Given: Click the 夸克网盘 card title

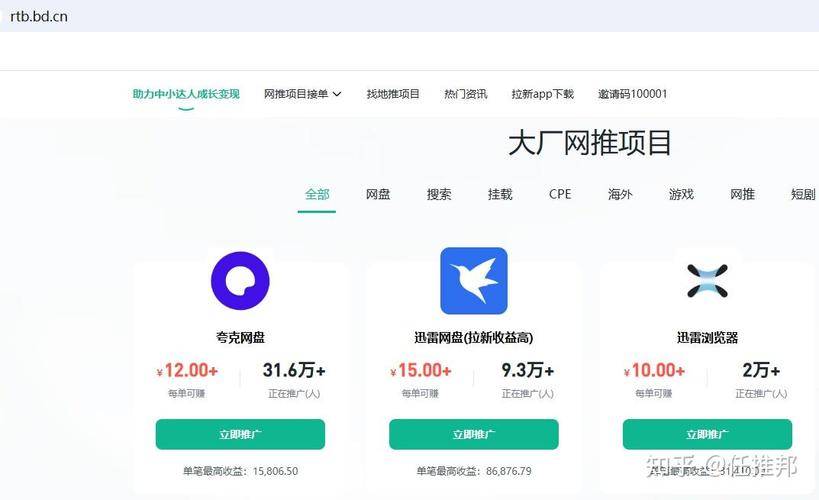Looking at the screenshot, I should 240,338.
